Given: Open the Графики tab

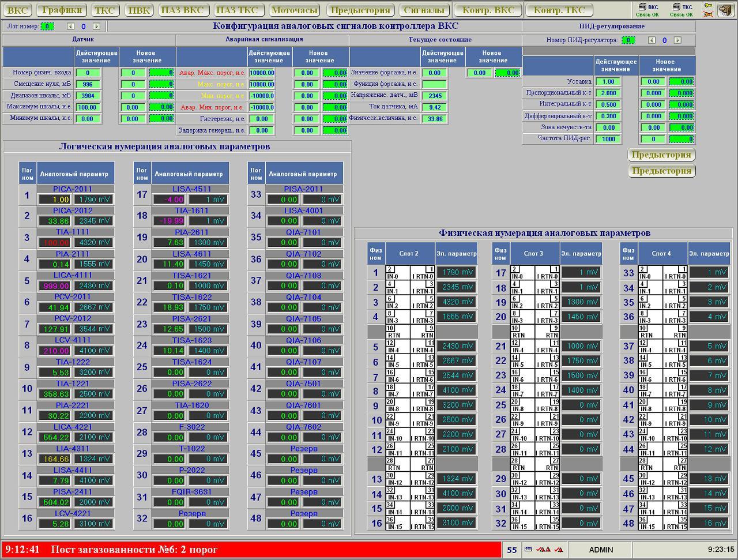Looking at the screenshot, I should 62,10.
